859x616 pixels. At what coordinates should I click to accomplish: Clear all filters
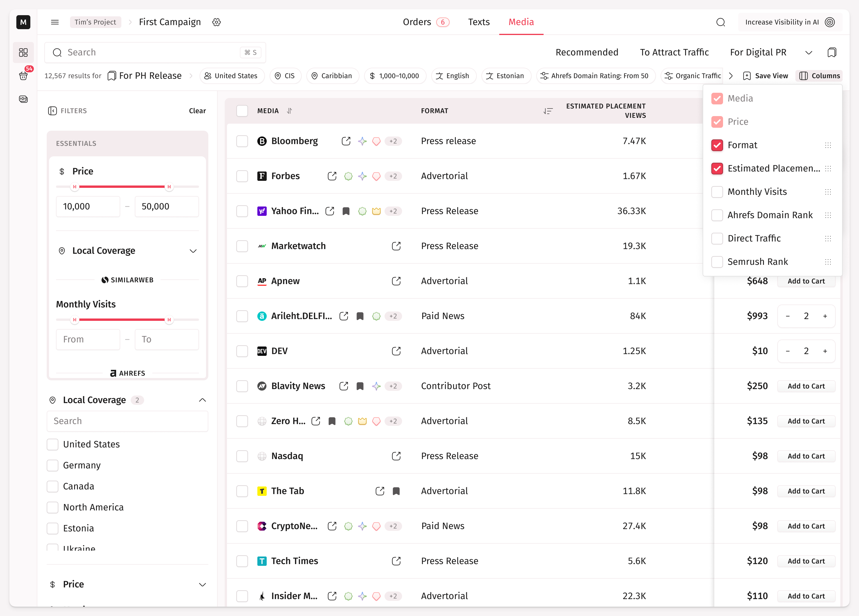tap(197, 111)
